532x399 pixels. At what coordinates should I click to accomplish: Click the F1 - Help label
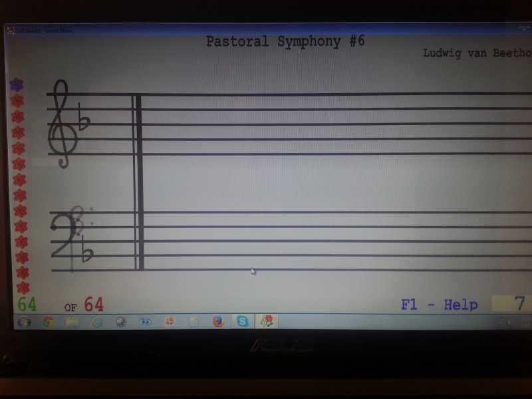tap(440, 305)
